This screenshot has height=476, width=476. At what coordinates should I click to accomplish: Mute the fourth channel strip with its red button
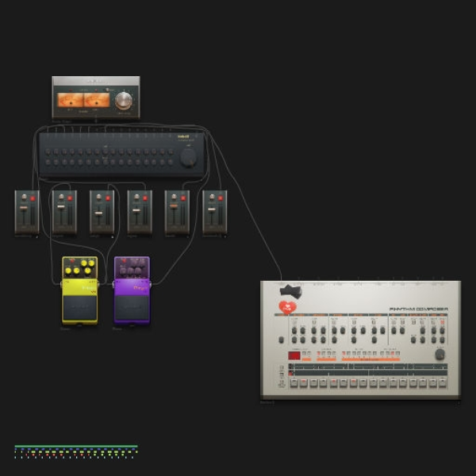click(x=145, y=198)
